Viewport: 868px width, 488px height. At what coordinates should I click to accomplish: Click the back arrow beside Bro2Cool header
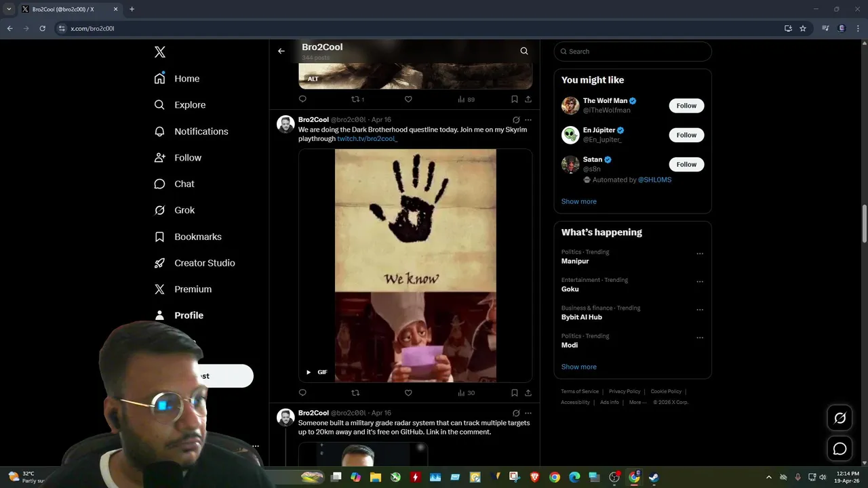pyautogui.click(x=281, y=51)
